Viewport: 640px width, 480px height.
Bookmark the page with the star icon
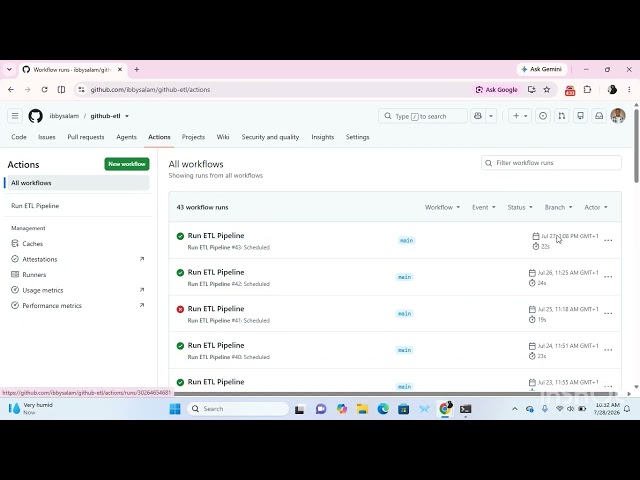tap(547, 89)
